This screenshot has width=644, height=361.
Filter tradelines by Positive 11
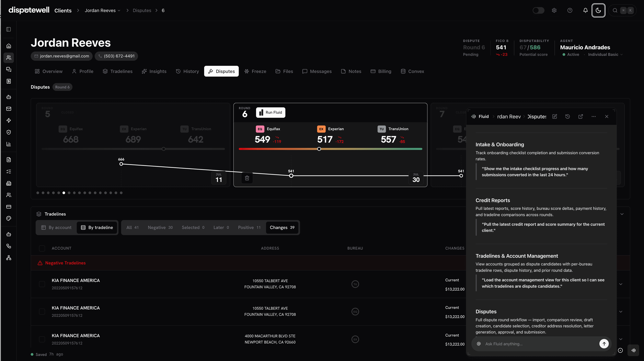pyautogui.click(x=249, y=228)
